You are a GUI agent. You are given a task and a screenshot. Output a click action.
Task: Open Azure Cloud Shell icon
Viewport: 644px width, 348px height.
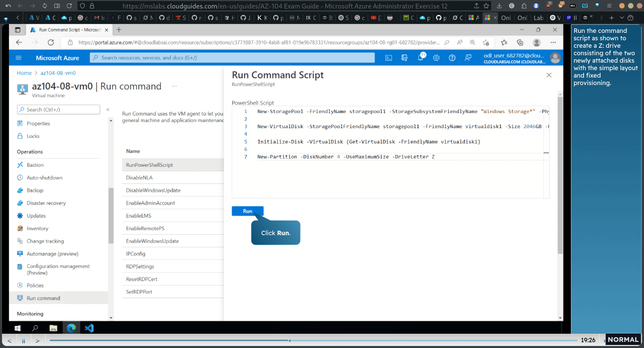coord(389,58)
